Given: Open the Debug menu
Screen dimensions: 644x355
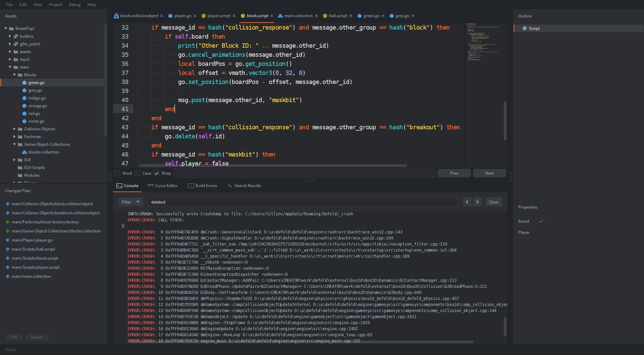Looking at the screenshot, I should coord(74,5).
